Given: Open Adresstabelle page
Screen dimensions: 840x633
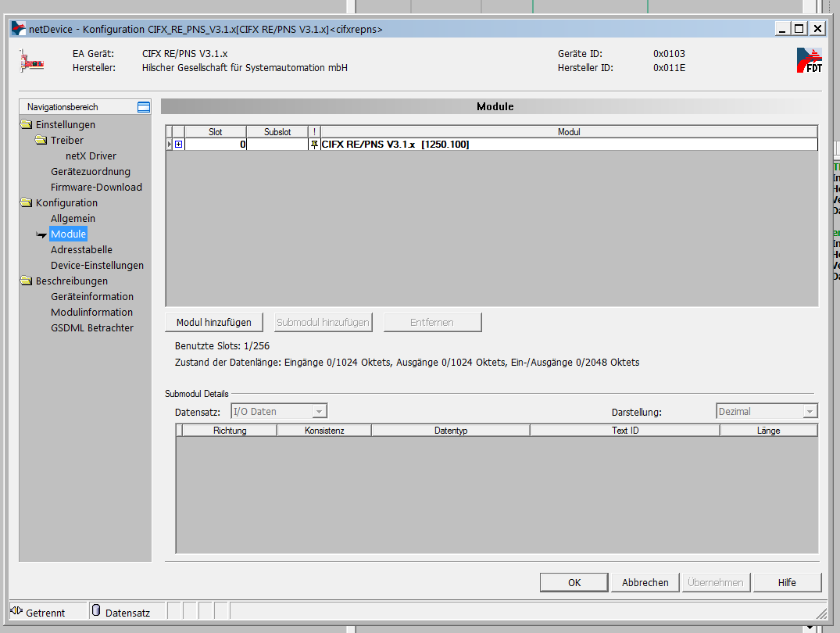Looking at the screenshot, I should [x=81, y=250].
